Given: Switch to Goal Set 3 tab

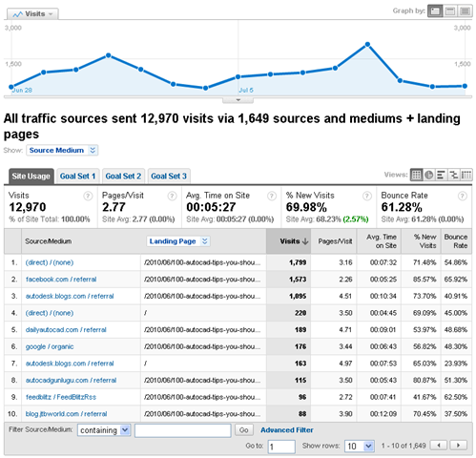Looking at the screenshot, I should 169,177.
